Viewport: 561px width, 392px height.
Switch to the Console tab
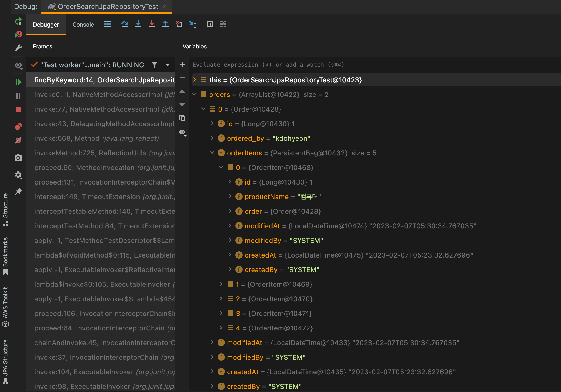point(83,24)
